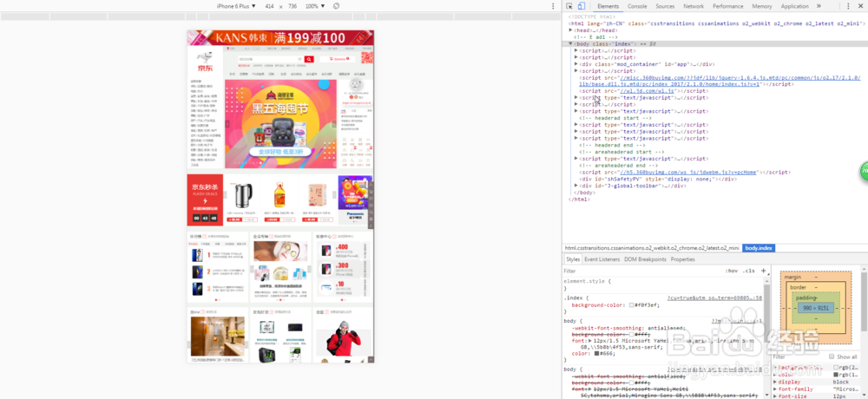Click the electric kettle product thumbnail

click(x=243, y=195)
